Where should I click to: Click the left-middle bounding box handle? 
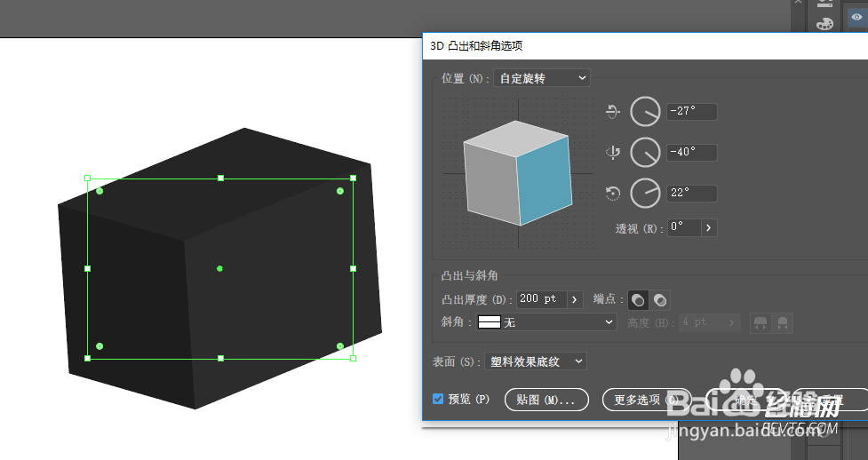tap(87, 268)
